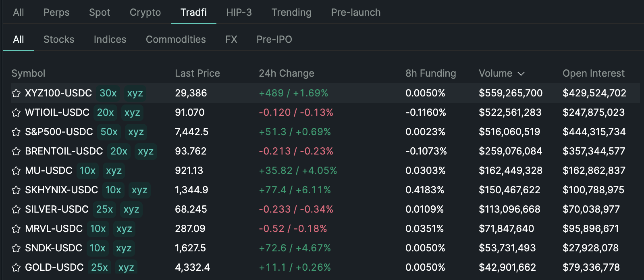The width and height of the screenshot is (644, 280).
Task: Go to the Pre-launch tab
Action: click(356, 13)
